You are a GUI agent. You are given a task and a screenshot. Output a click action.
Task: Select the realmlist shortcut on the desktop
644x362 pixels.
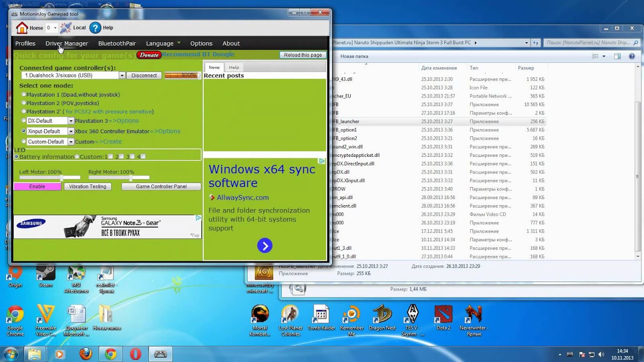coord(106,279)
